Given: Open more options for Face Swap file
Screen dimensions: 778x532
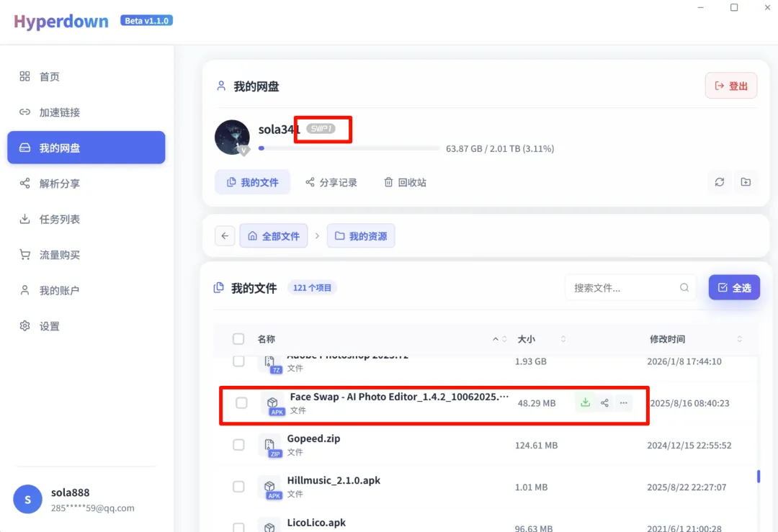Looking at the screenshot, I should (x=624, y=403).
